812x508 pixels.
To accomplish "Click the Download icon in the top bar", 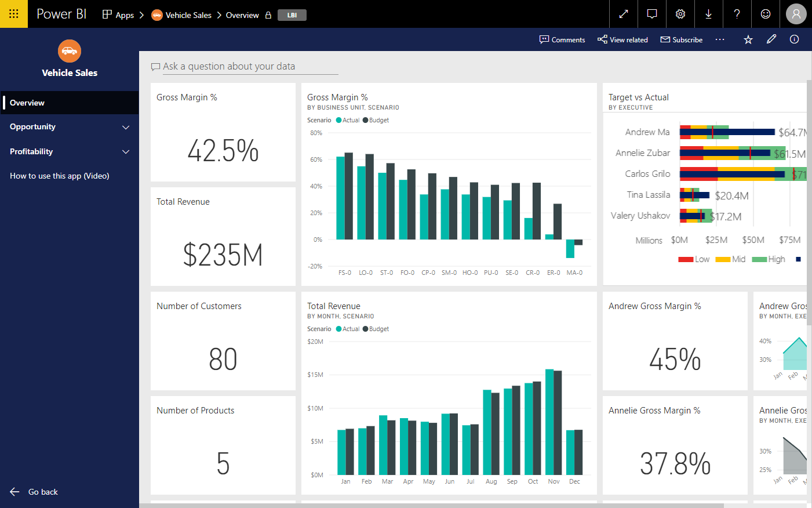I will pyautogui.click(x=708, y=14).
